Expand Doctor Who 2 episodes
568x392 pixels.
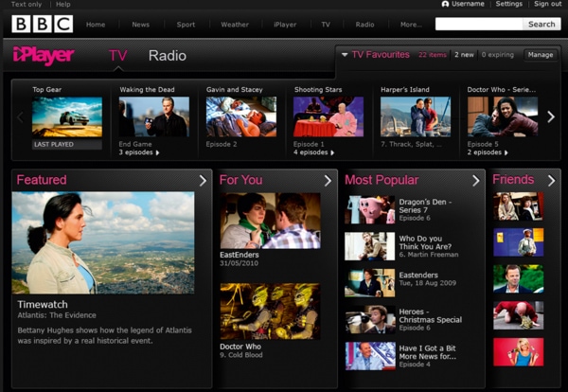[488, 152]
